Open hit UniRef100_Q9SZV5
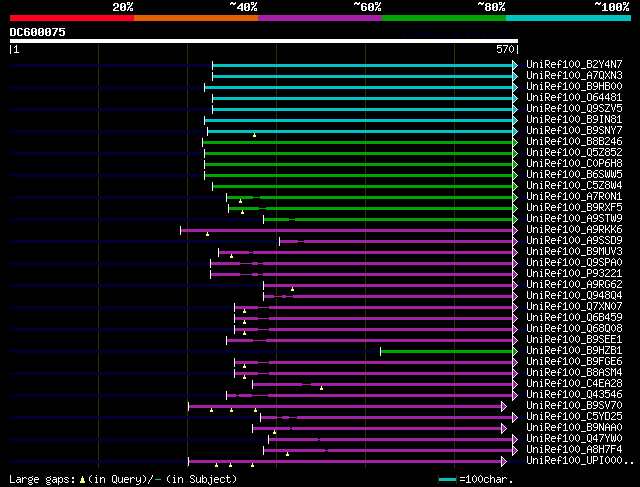This screenshot has width=640, height=487. [x=574, y=109]
